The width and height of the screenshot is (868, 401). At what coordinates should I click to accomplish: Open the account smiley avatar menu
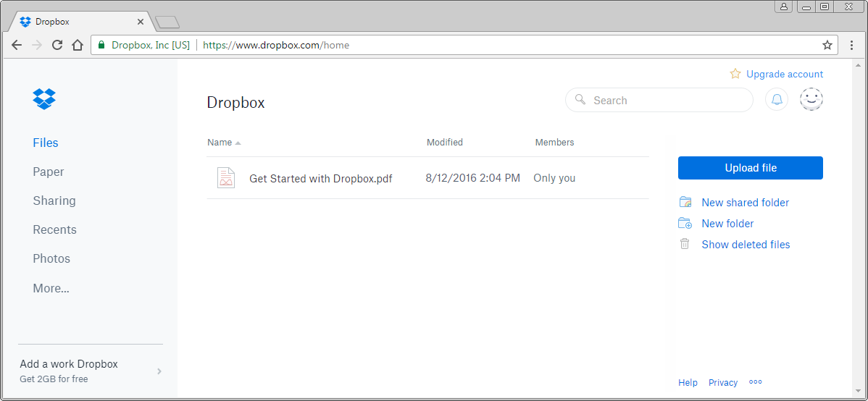tap(811, 100)
